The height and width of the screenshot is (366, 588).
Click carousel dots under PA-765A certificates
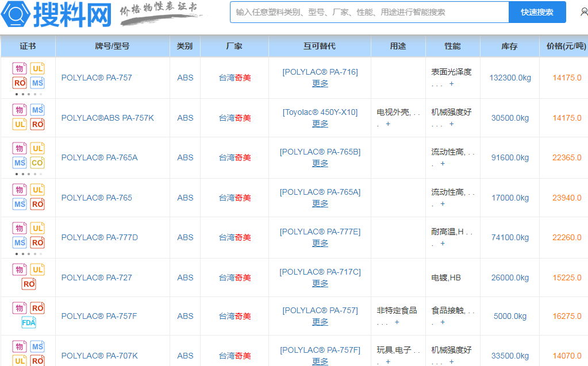coord(28,174)
